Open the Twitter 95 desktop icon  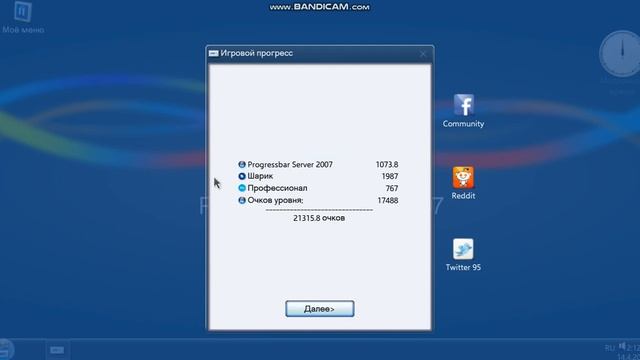pyautogui.click(x=463, y=255)
